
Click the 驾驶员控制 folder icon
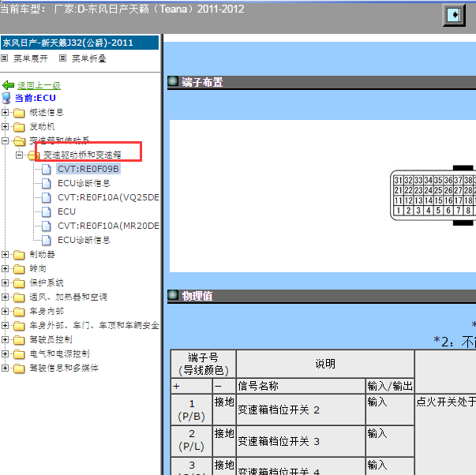pos(19,339)
